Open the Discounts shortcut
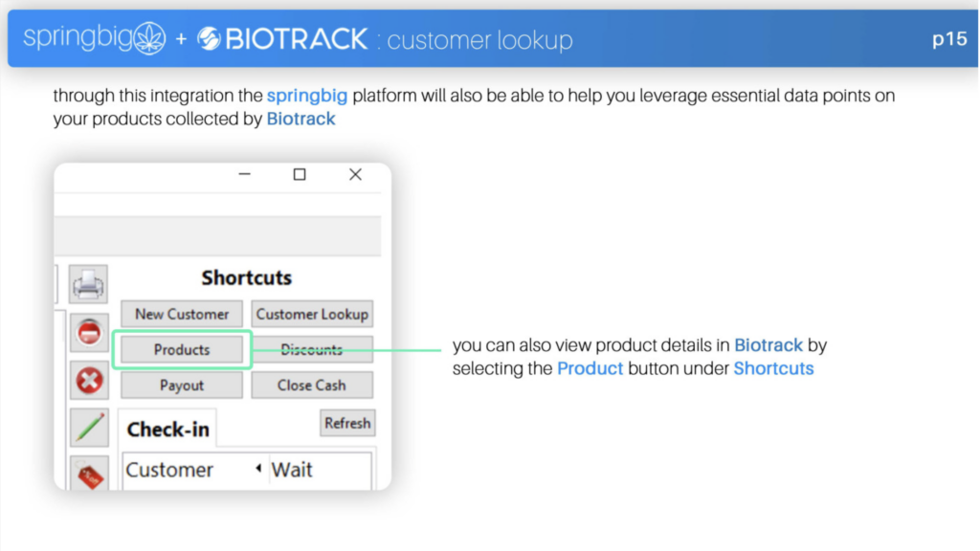980x551 pixels. coord(312,350)
